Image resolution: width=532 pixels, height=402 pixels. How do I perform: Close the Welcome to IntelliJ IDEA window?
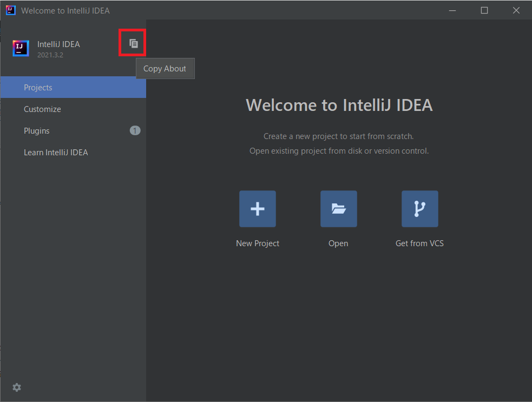click(516, 10)
